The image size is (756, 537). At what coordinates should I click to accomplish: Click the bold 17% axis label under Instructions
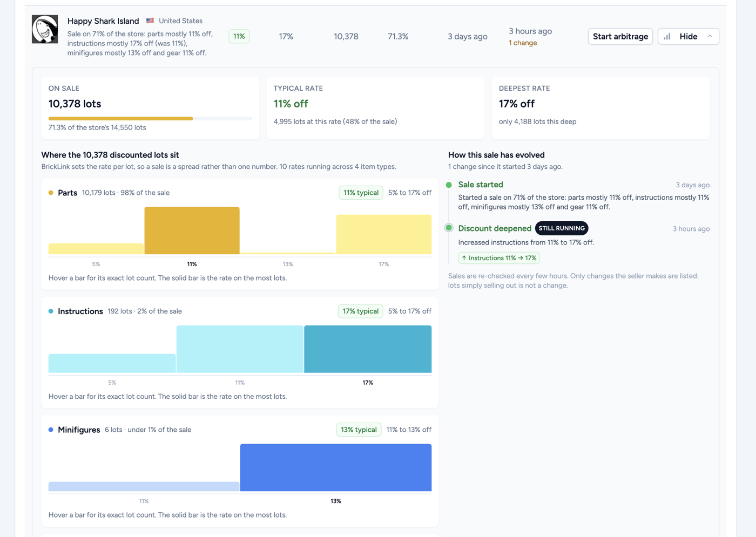(x=368, y=383)
